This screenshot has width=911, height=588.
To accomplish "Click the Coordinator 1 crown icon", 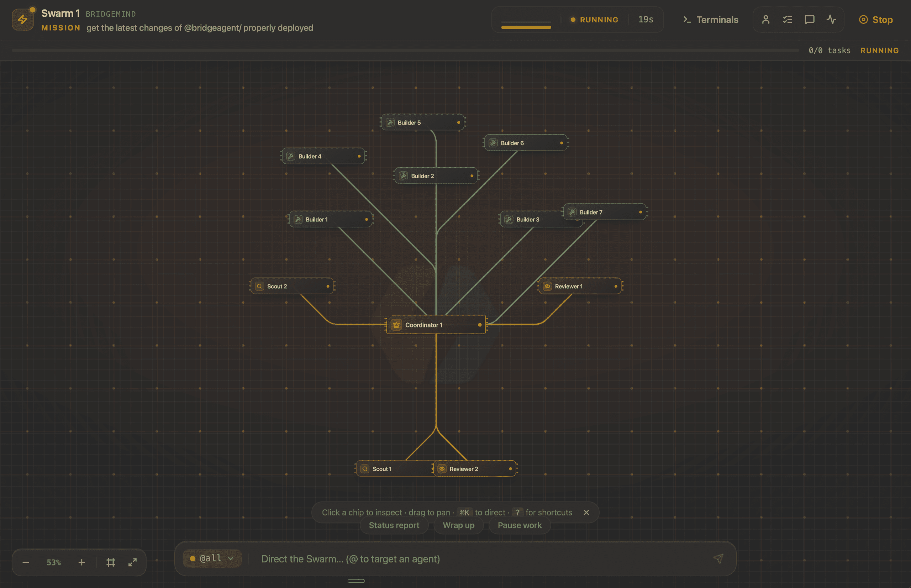I will pyautogui.click(x=396, y=325).
